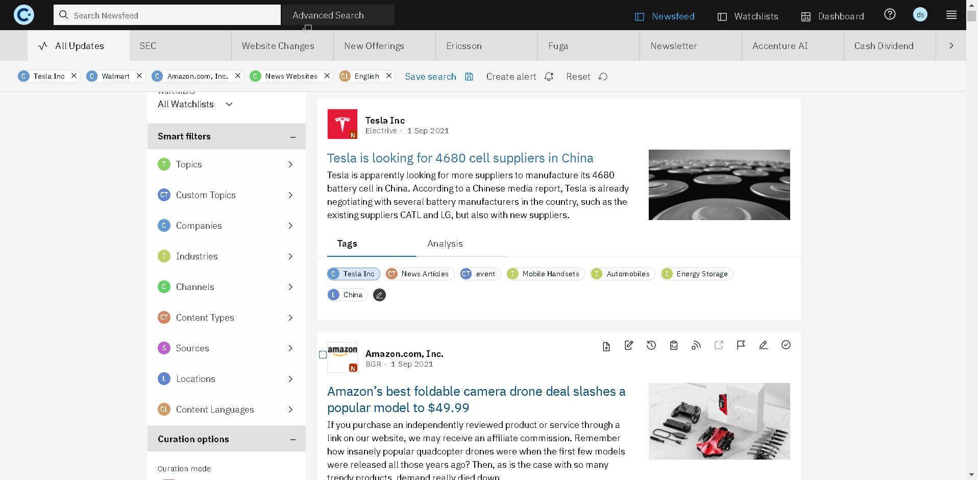Remove the Amazon.com, Inc. filter chip
The height and width of the screenshot is (480, 980).
coord(237,76)
